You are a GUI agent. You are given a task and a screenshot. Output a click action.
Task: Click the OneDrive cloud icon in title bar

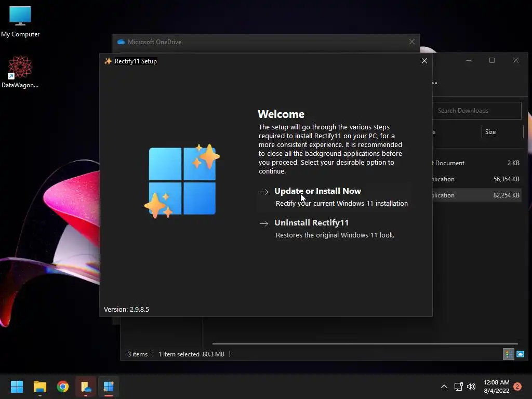[x=121, y=42]
